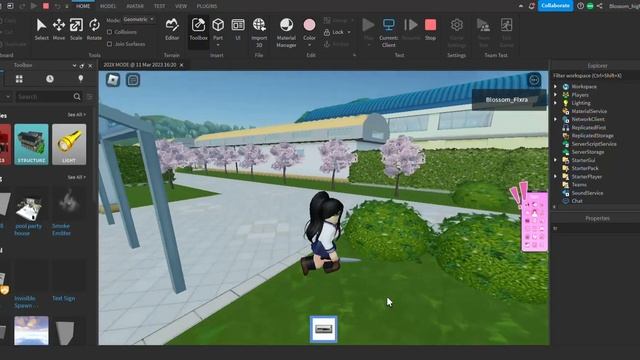Switch to the VIEW ribbon tab
Viewport: 640px width, 360px height.
(181, 6)
